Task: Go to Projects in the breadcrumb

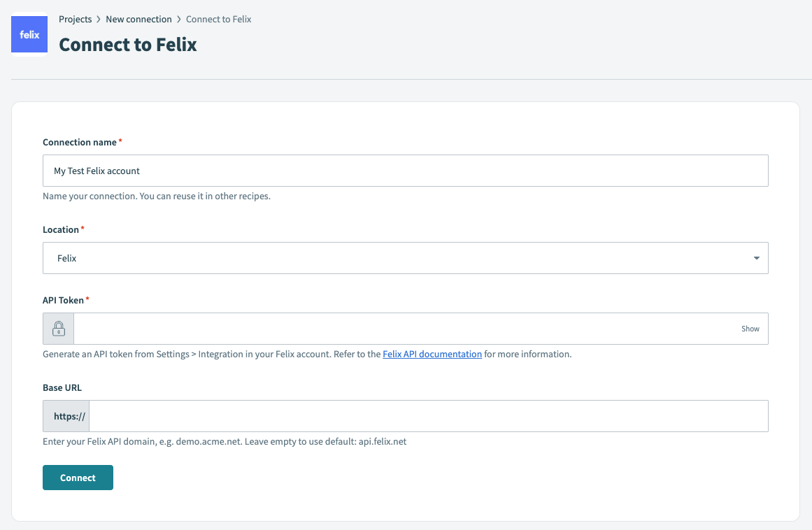Action: pos(75,20)
